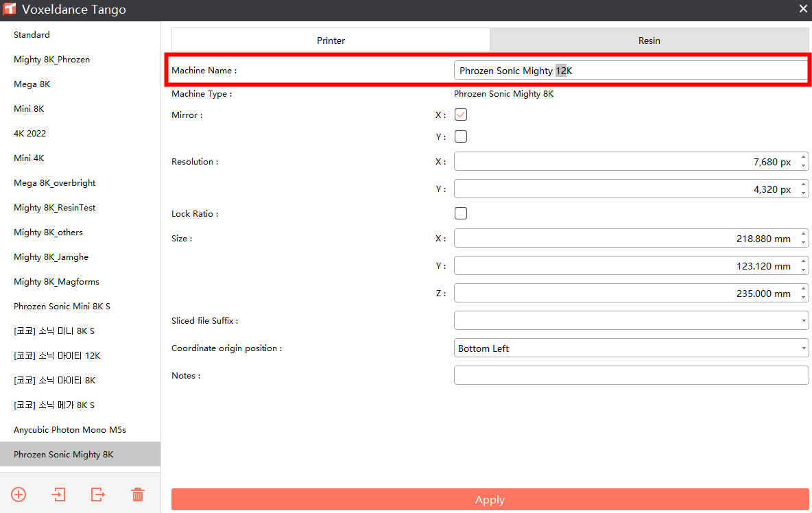
Task: Open the Sliced file Suffix dropdown
Action: 631,321
